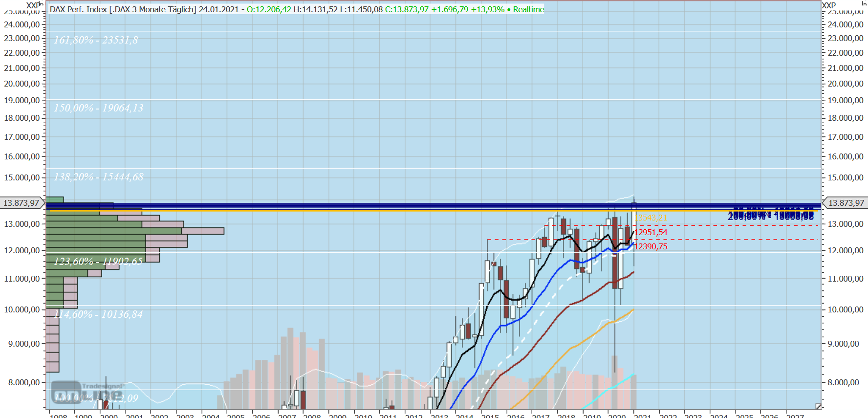Click 20.000,00 on the left price axis

pos(22,84)
